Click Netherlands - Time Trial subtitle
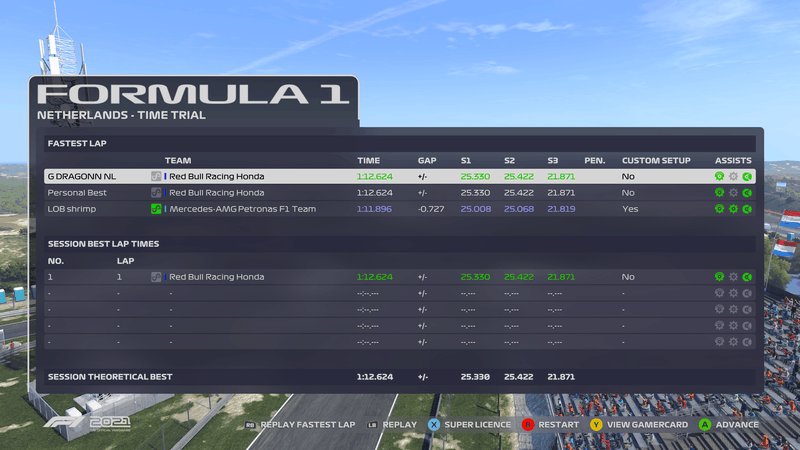Screen dimensions: 800x450 coord(121,115)
